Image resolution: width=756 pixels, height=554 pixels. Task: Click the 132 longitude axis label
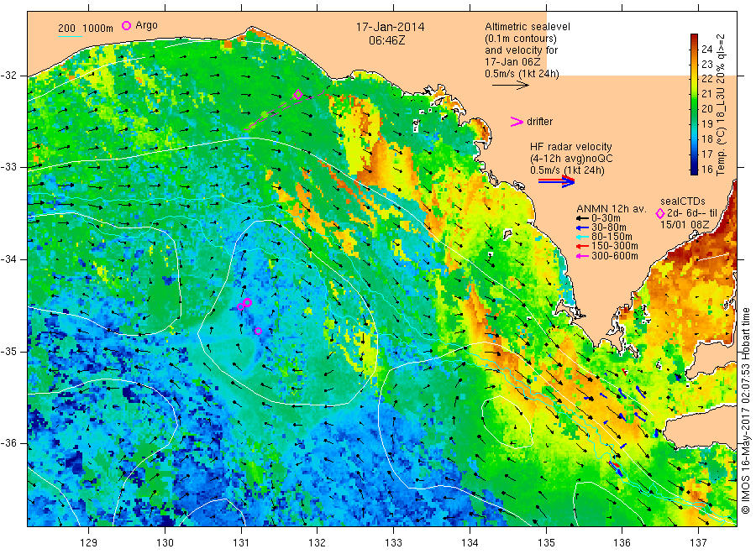318,543
